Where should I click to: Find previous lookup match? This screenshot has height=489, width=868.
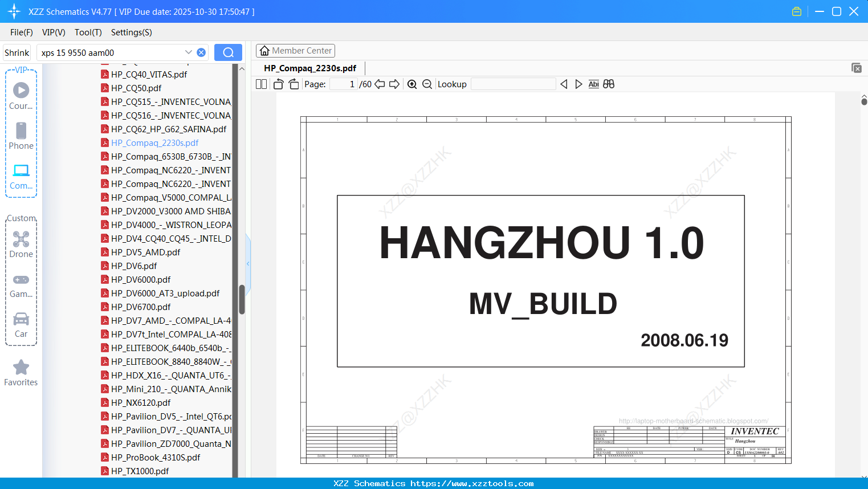(x=564, y=84)
